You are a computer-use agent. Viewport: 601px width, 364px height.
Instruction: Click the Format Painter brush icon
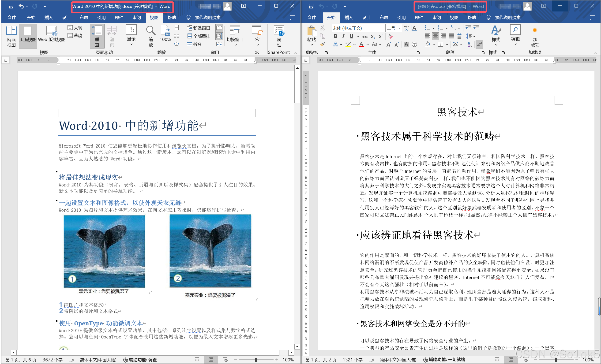[323, 44]
